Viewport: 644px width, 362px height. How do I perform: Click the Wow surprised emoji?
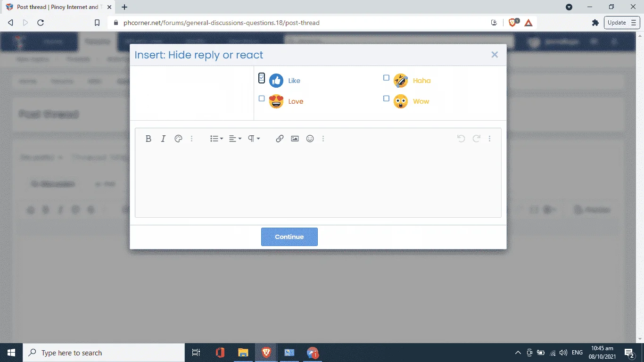click(x=401, y=101)
